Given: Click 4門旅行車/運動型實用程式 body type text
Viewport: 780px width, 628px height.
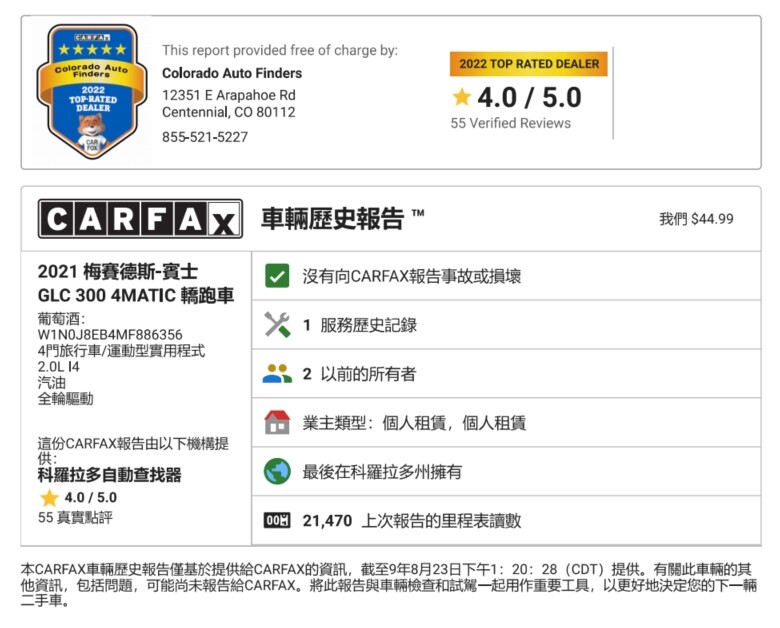Looking at the screenshot, I should pos(121,350).
